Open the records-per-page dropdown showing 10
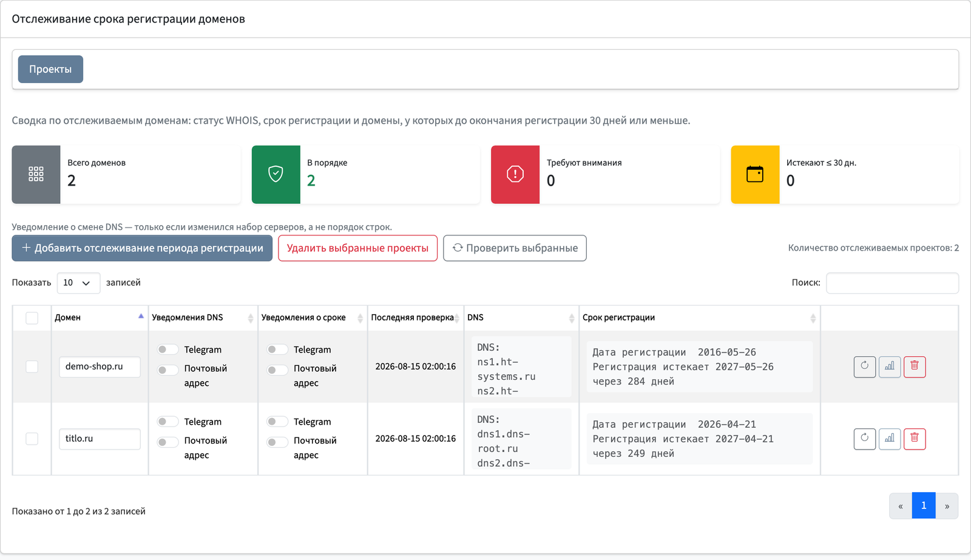This screenshot has height=560, width=971. (x=78, y=283)
